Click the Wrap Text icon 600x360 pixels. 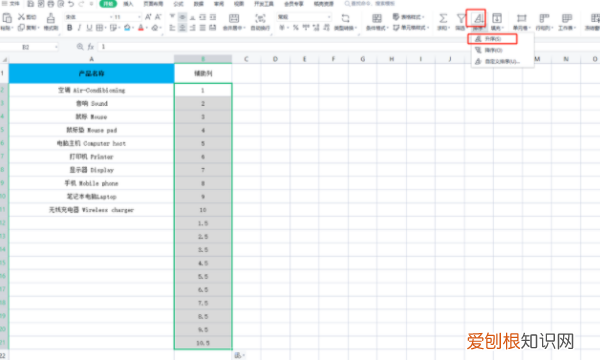(260, 18)
